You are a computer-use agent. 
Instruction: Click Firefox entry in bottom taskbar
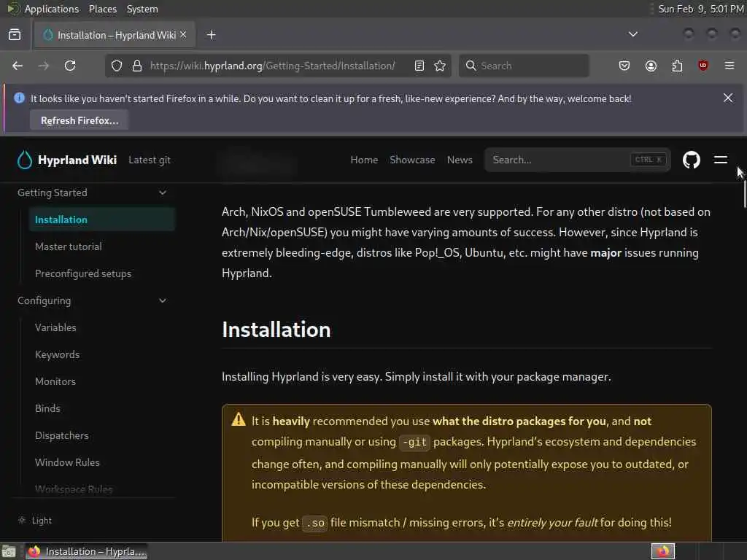86,551
